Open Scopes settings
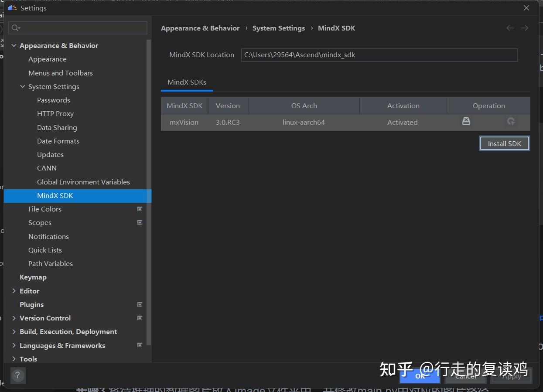543x392 pixels. coord(40,222)
